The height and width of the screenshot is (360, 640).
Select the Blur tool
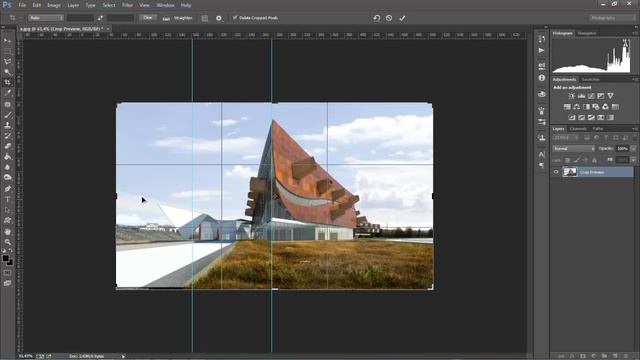point(7,167)
